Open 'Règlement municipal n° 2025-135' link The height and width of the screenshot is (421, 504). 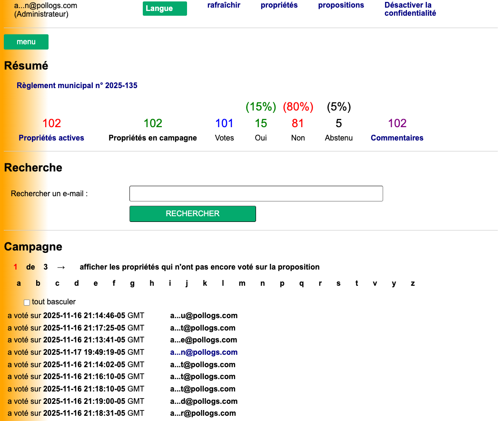coord(77,86)
